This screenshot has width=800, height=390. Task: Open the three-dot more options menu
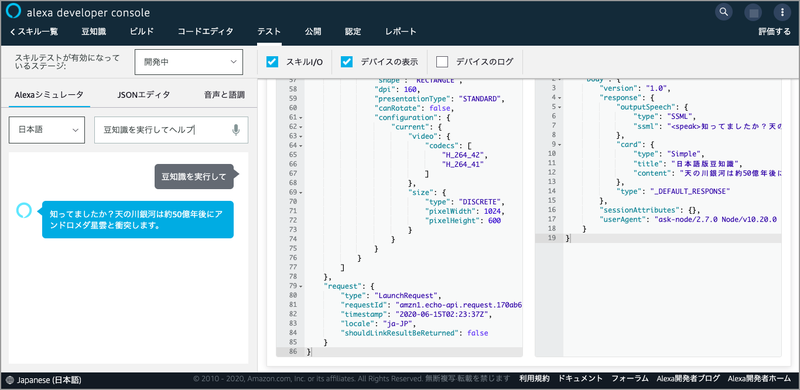(x=782, y=12)
